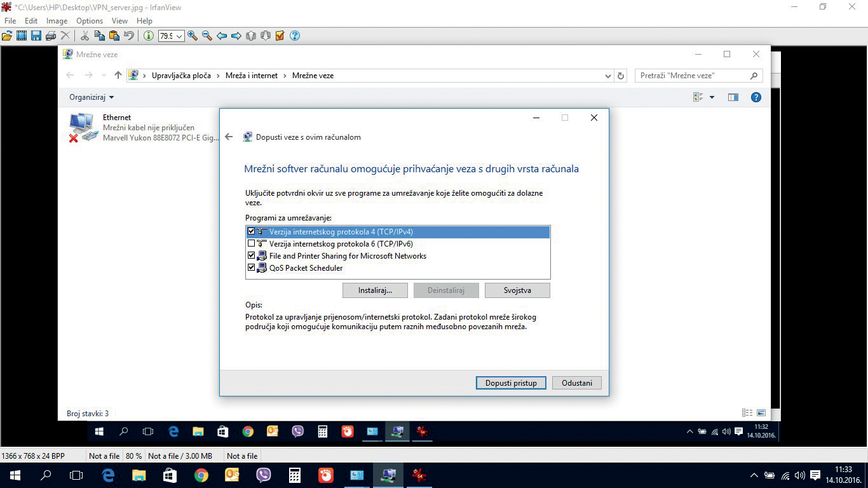Uncheck File and Printer Sharing checkbox
868x488 pixels.
(x=251, y=256)
